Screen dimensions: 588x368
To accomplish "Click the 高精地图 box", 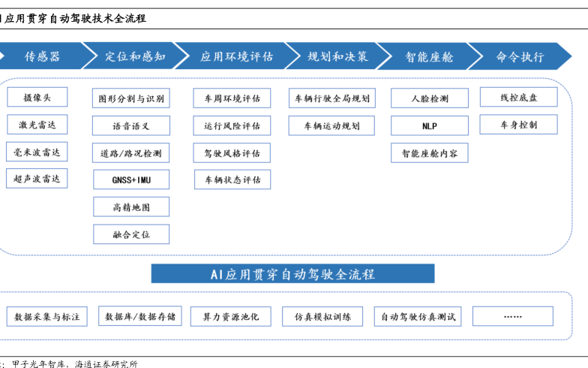I will (x=131, y=207).
